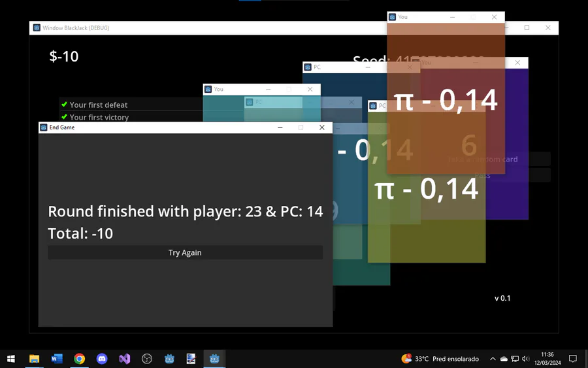
Task: Select the 'Your first defeat' achievement row
Action: (131, 105)
